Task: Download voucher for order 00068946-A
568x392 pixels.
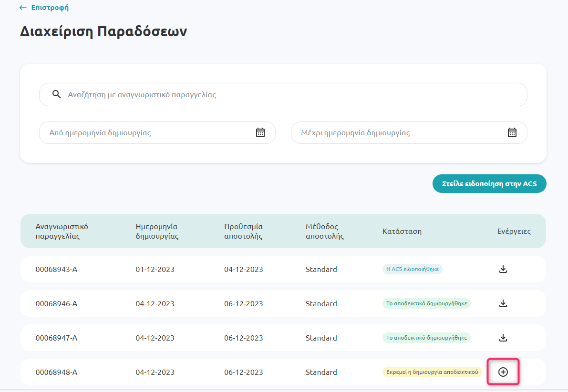Action: coord(503,303)
